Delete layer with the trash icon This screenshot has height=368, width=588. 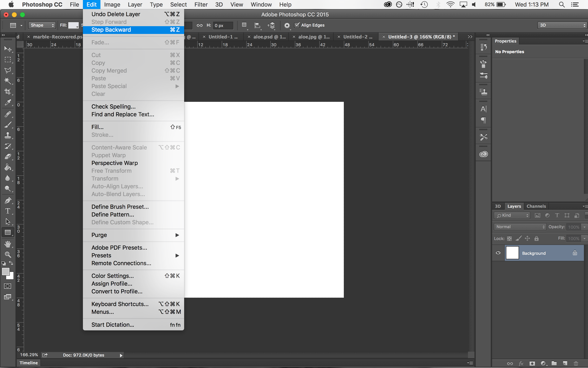coord(576,364)
